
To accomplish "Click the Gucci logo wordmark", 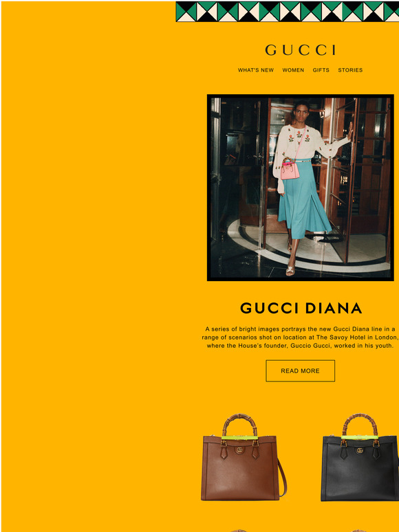I will point(300,50).
